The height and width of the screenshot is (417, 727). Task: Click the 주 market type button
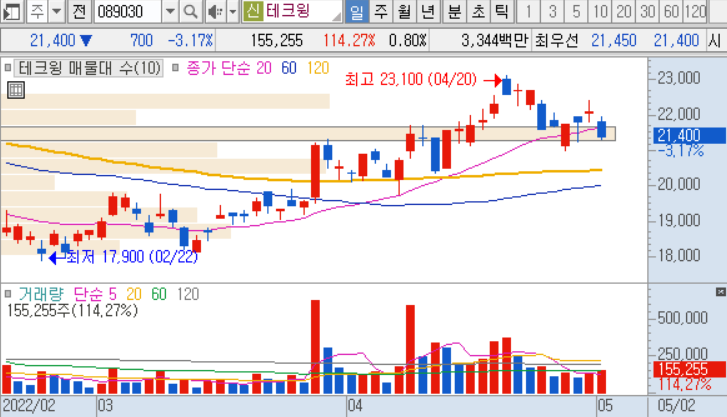37,11
